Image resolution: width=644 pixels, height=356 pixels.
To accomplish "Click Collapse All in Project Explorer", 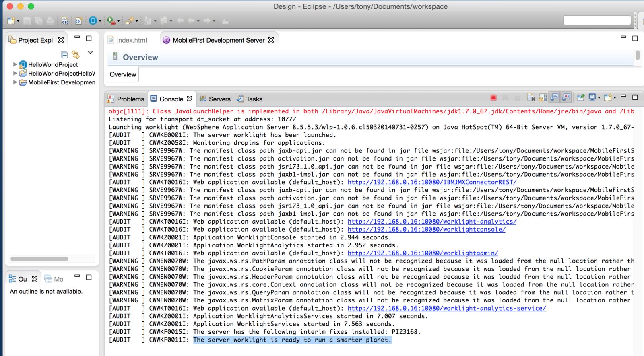I will click(x=64, y=54).
